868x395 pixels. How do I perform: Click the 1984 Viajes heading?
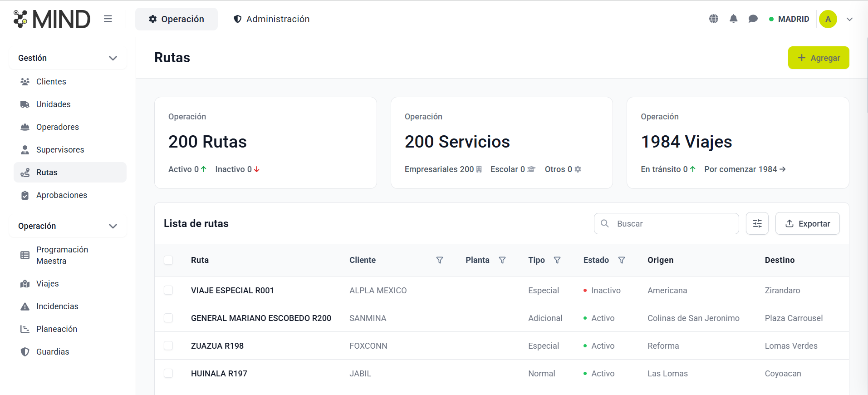tap(687, 142)
